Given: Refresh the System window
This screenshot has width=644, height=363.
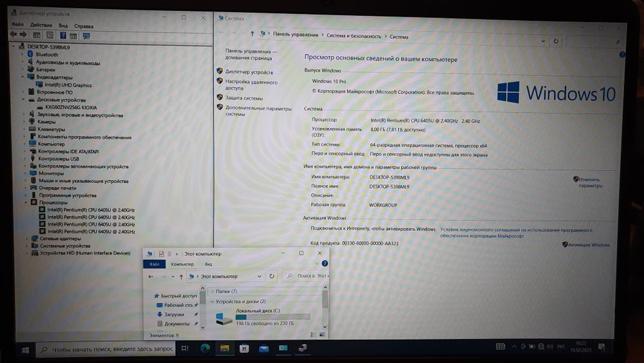Looking at the screenshot, I should point(556,41).
